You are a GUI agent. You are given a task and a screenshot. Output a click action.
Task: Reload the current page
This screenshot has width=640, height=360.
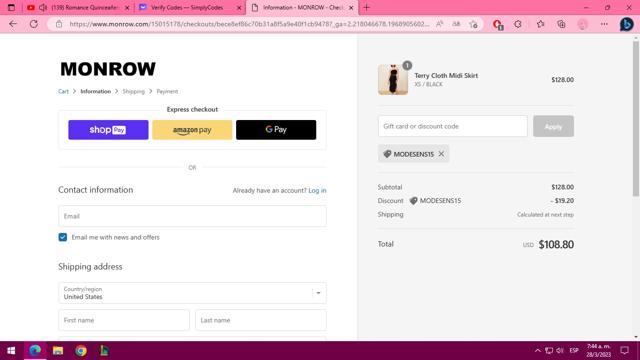pyautogui.click(x=34, y=24)
